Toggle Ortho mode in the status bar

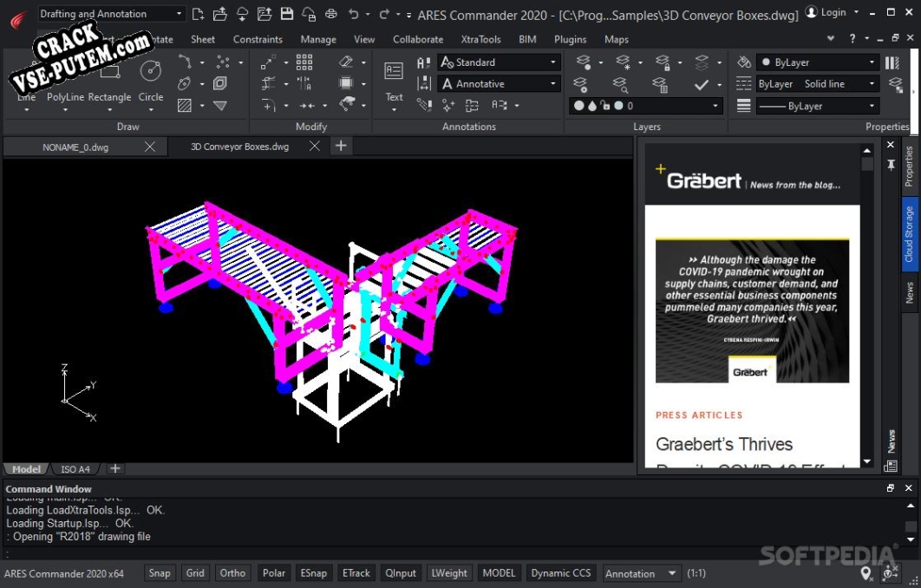click(x=232, y=572)
